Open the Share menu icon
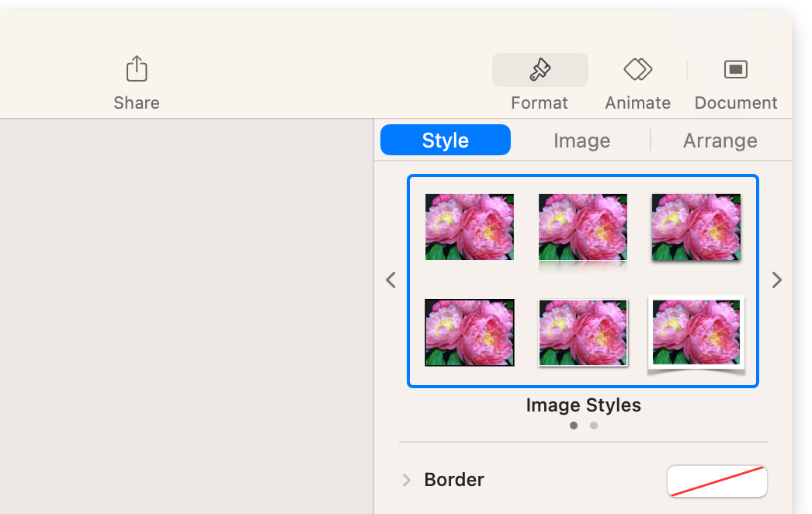 click(137, 69)
